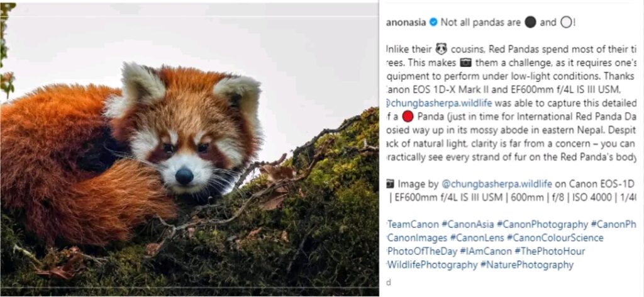Click the camera emoji before "Image by"
Image resolution: width=644 pixels, height=297 pixels.
coord(390,184)
